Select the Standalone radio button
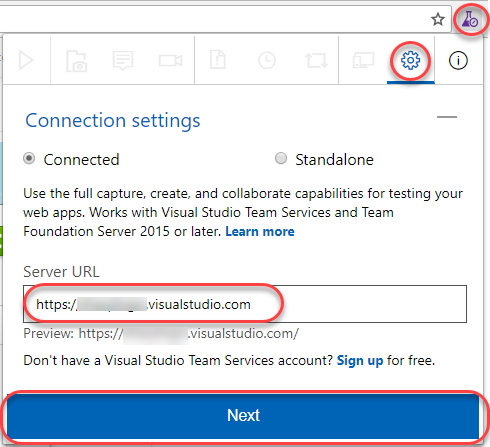Image resolution: width=490 pixels, height=447 pixels. 281,158
